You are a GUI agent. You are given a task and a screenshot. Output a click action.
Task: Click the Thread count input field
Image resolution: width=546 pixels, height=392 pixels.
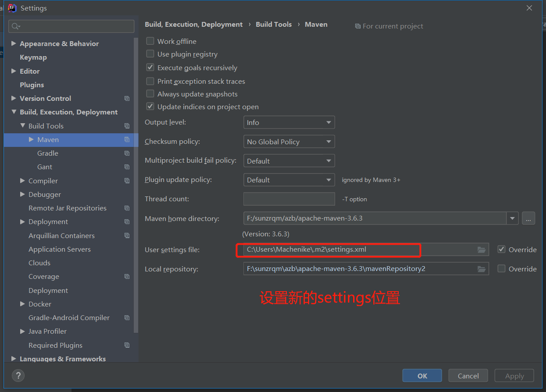289,199
